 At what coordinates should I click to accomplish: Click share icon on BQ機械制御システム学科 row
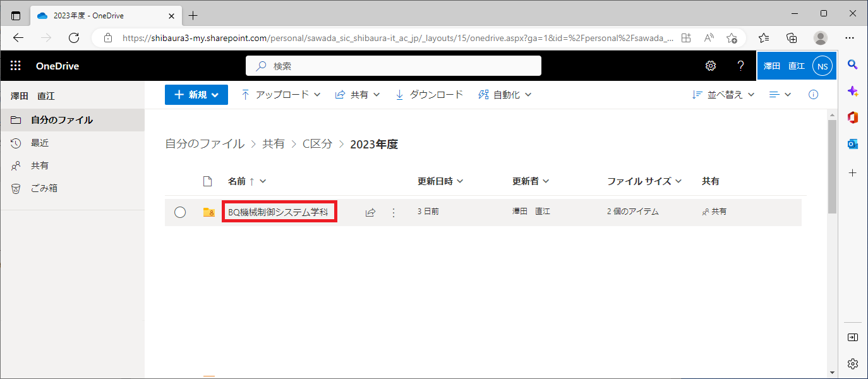point(370,213)
